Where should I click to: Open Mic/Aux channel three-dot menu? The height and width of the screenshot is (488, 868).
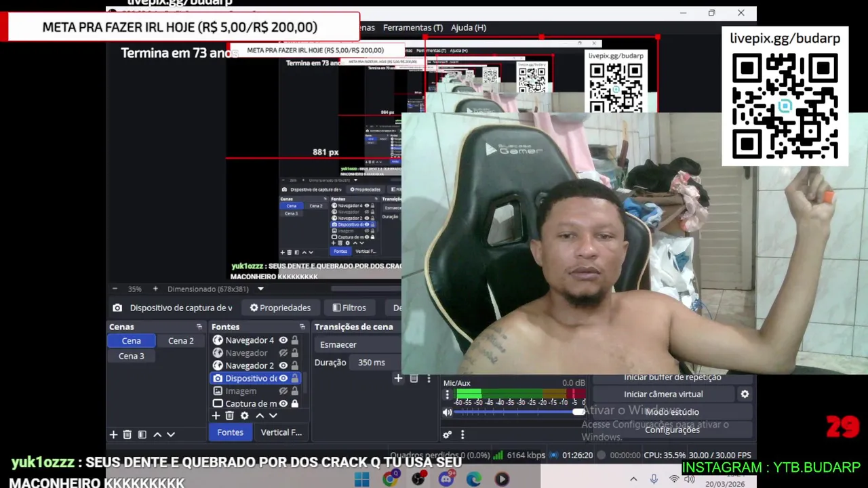click(x=447, y=394)
